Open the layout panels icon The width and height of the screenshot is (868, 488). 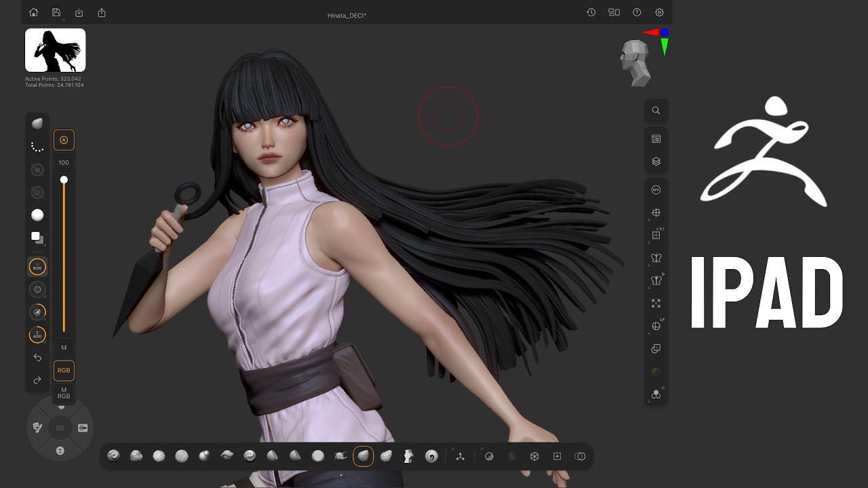pyautogui.click(x=614, y=12)
